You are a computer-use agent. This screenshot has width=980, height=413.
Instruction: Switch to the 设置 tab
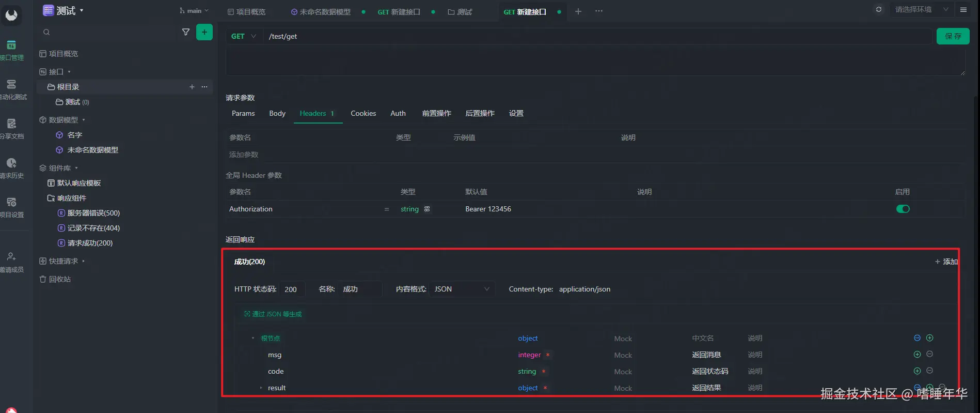516,113
